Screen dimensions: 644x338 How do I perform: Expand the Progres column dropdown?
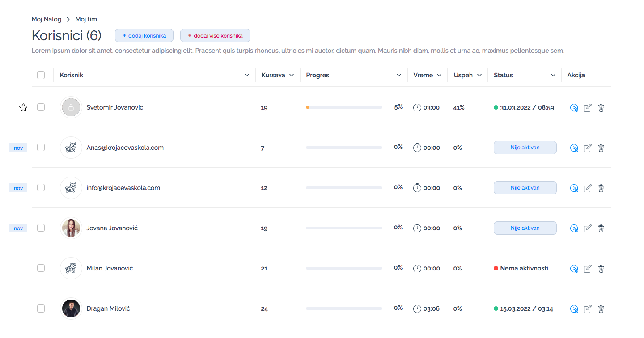coord(399,75)
